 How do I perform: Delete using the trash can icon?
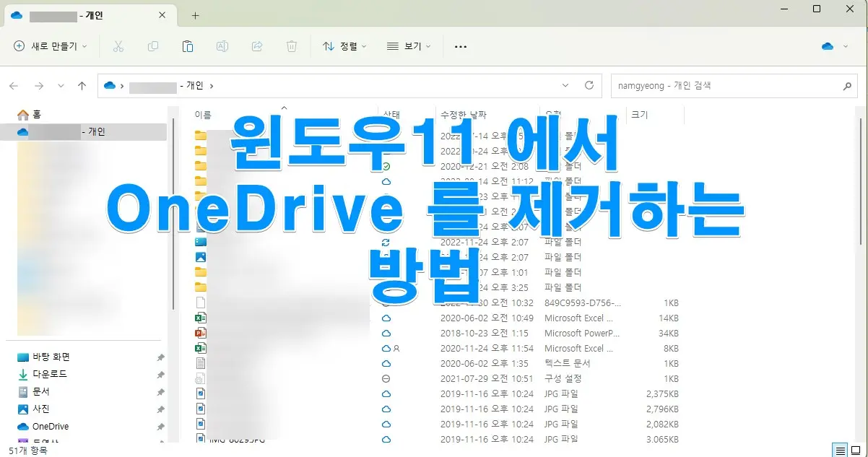(x=291, y=46)
